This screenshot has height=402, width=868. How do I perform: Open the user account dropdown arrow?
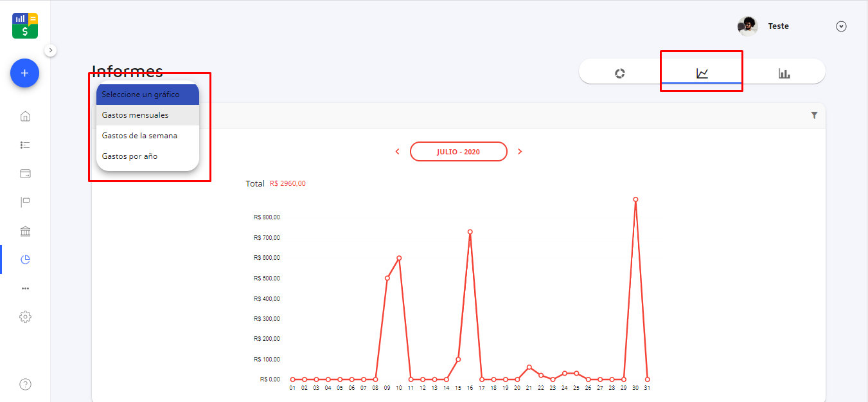click(x=841, y=26)
